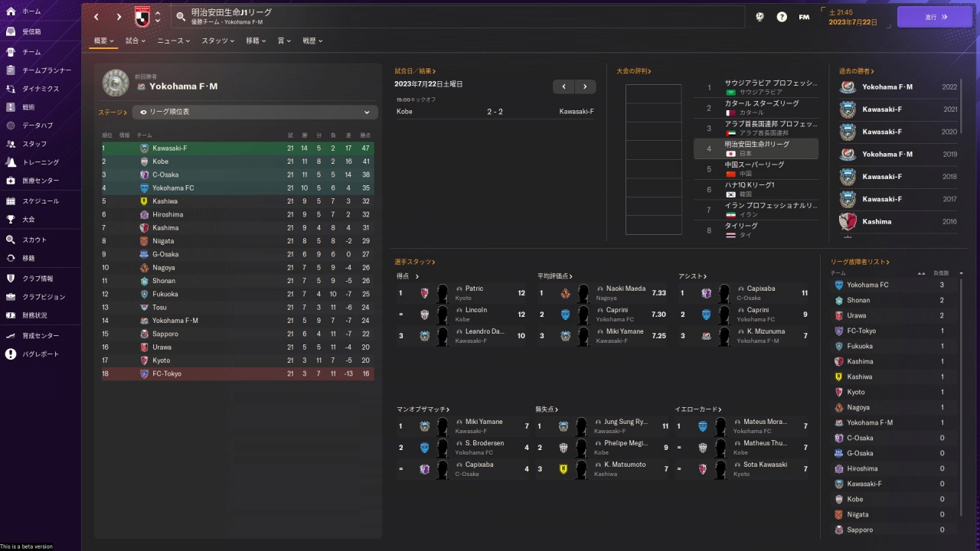The height and width of the screenshot is (551, 980).
Task: Expand the 戦歴 history tab dropdown
Action: pyautogui.click(x=312, y=41)
